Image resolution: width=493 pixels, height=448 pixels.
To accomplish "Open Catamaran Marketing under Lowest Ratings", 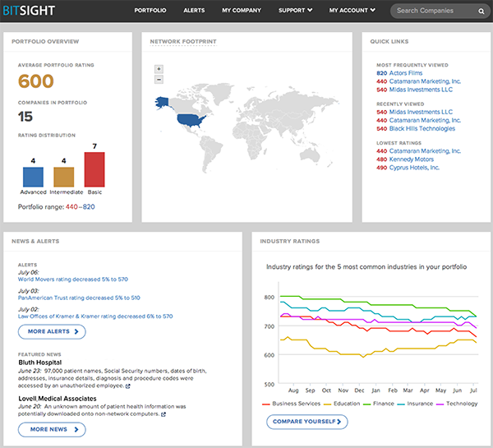I will [x=425, y=151].
